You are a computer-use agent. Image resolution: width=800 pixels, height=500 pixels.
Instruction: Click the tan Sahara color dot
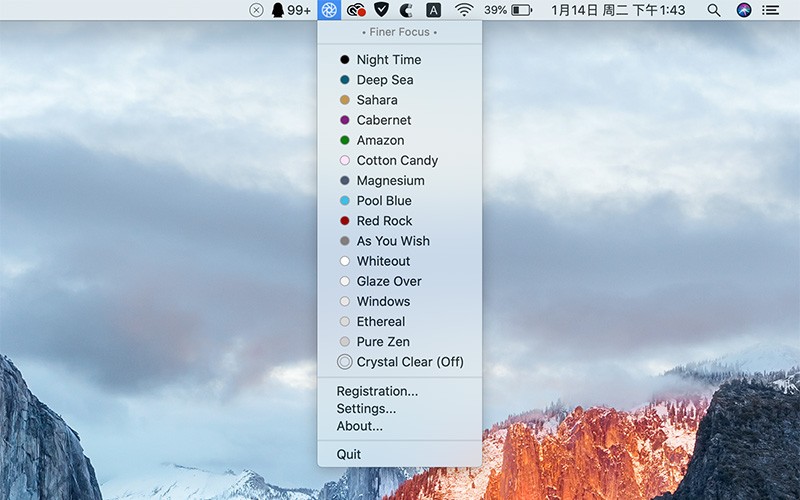(345, 100)
